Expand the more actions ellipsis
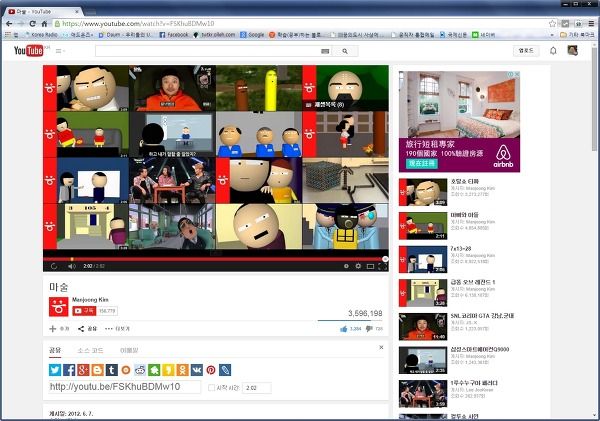This screenshot has width=600, height=421. pyautogui.click(x=117, y=329)
